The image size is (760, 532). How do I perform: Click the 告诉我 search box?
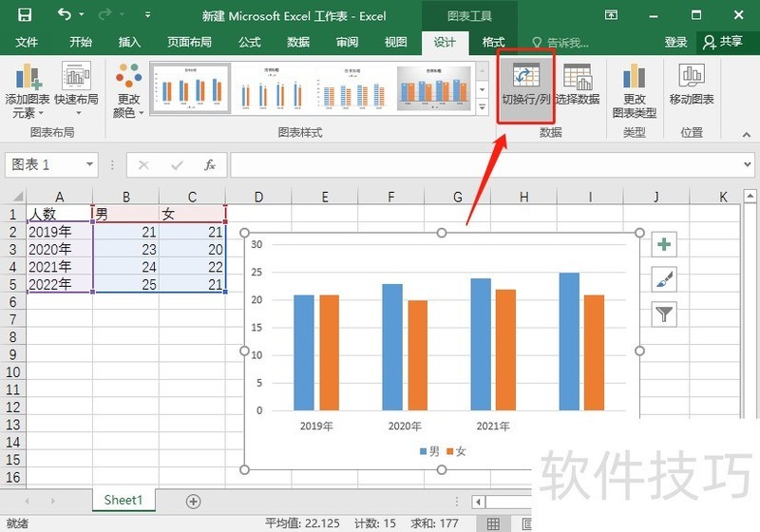tap(561, 43)
